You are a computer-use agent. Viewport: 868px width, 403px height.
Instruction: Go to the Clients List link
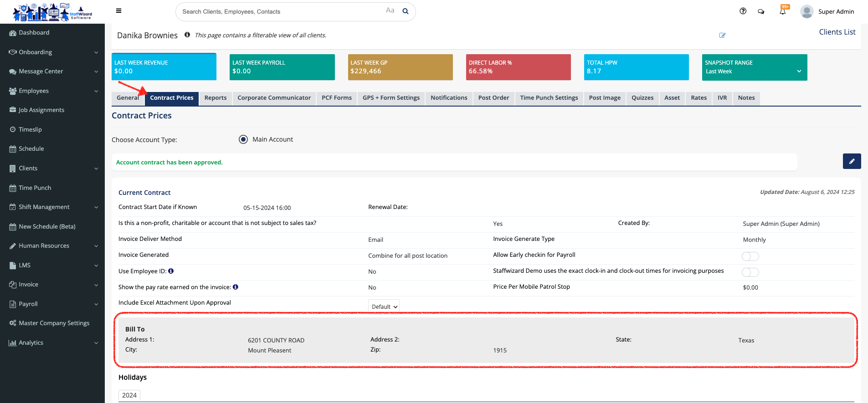click(x=837, y=32)
